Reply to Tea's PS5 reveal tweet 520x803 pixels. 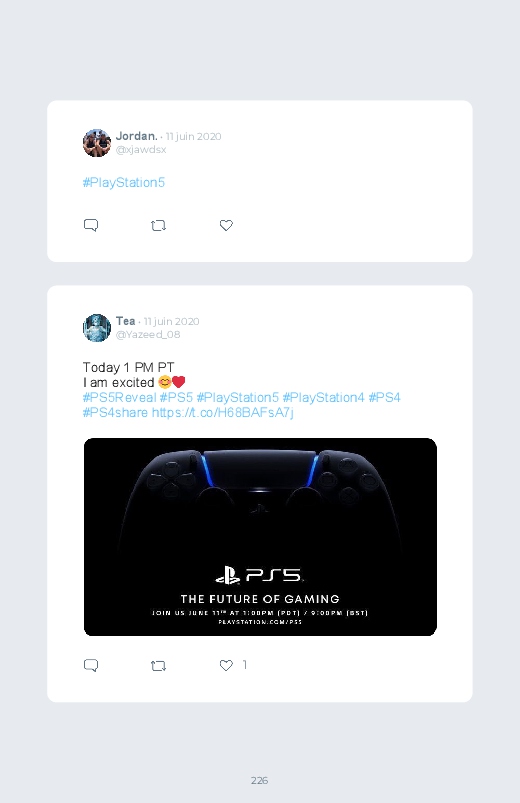(x=91, y=665)
